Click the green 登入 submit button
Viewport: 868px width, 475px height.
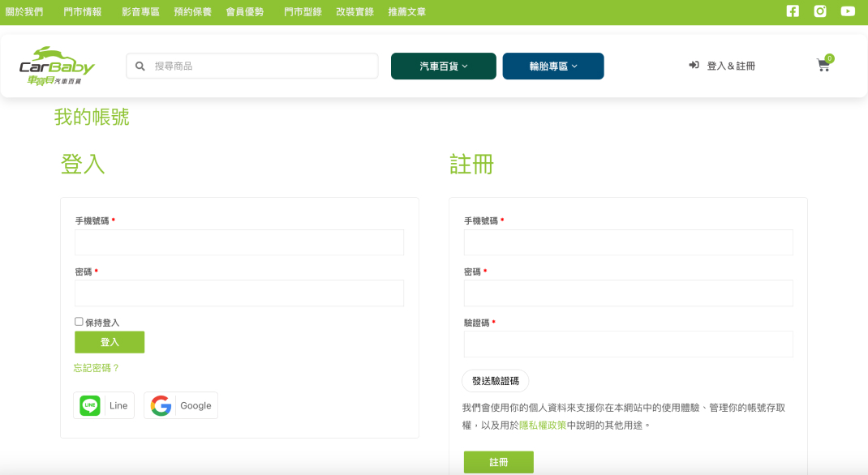pos(110,342)
